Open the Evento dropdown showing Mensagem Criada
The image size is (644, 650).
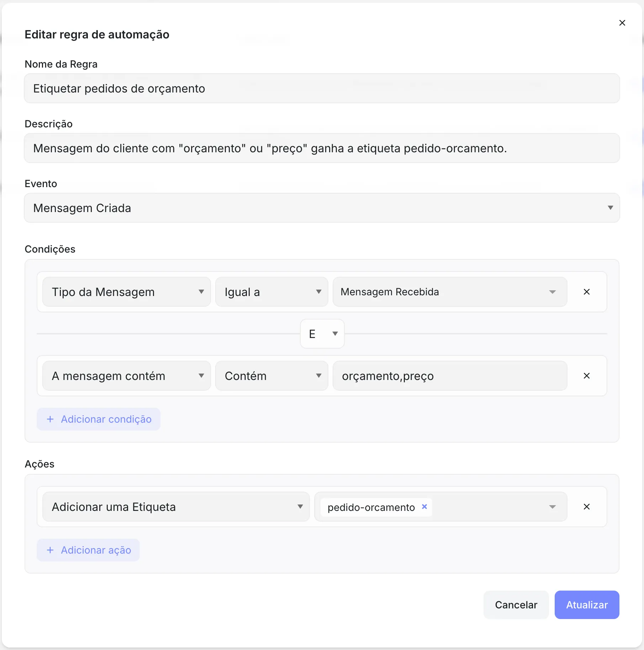point(322,208)
